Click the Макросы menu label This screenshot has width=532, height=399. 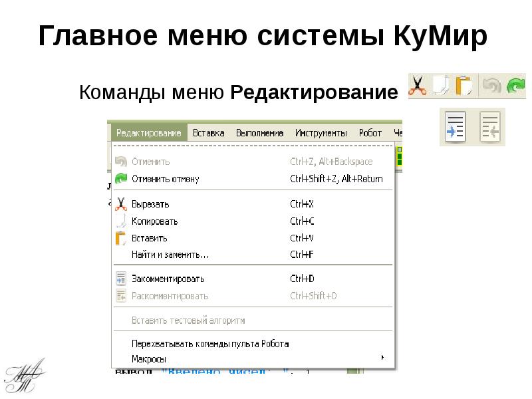pos(148,359)
